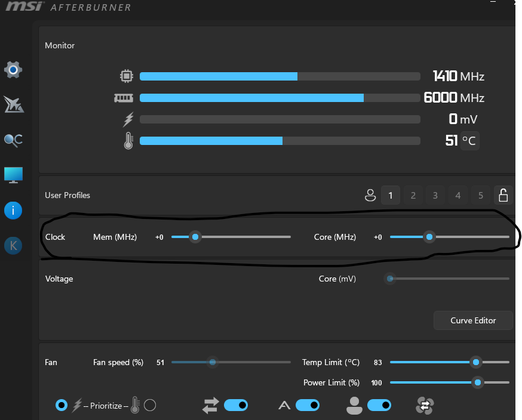Toggle the switch beside the A icon

click(x=307, y=405)
